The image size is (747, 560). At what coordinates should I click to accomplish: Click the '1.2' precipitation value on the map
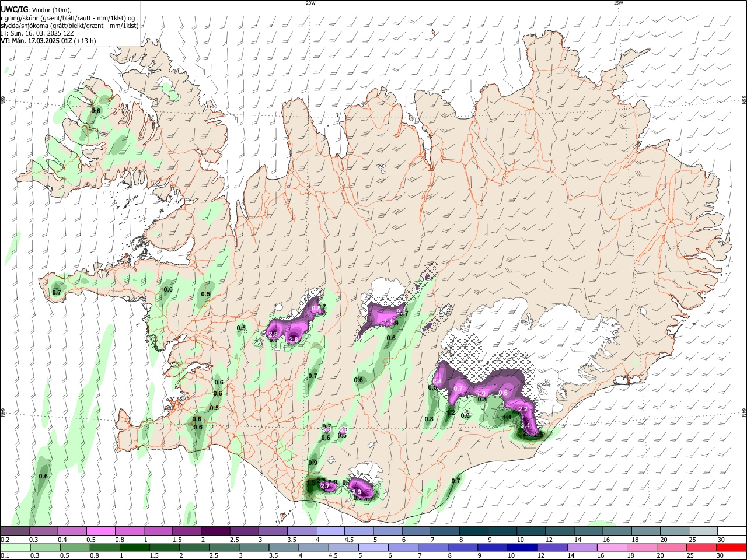450,412
